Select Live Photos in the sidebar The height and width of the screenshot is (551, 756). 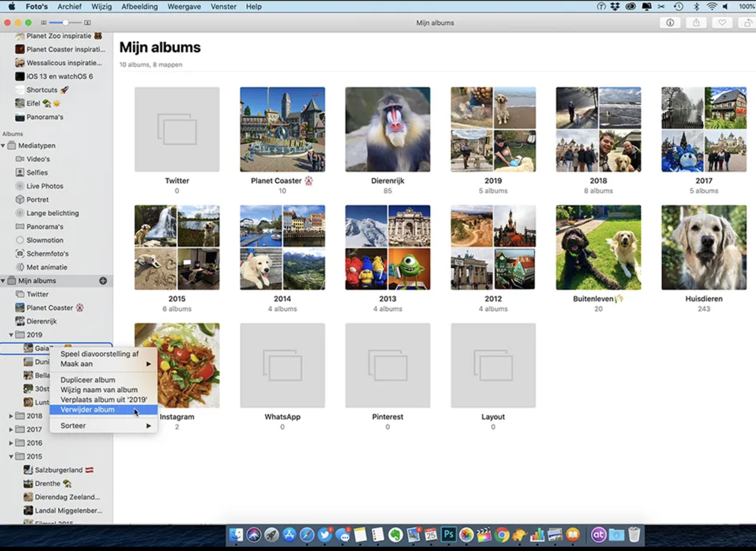(44, 186)
